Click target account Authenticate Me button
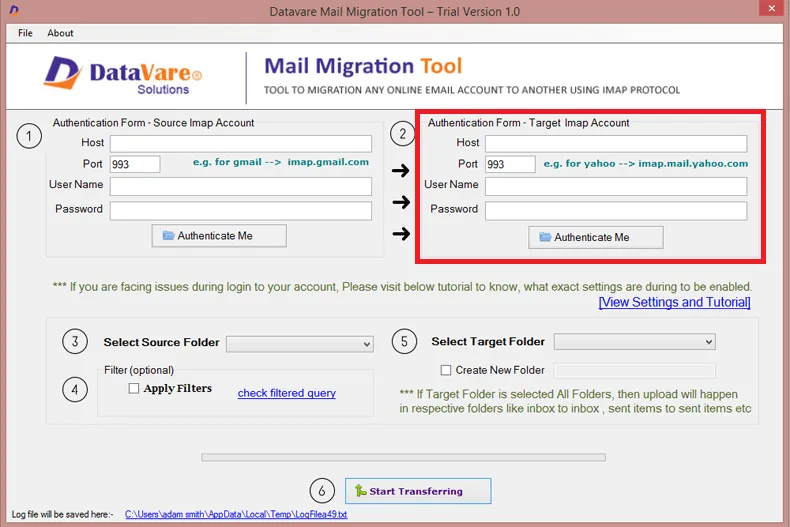This screenshot has width=790, height=527. click(x=596, y=237)
